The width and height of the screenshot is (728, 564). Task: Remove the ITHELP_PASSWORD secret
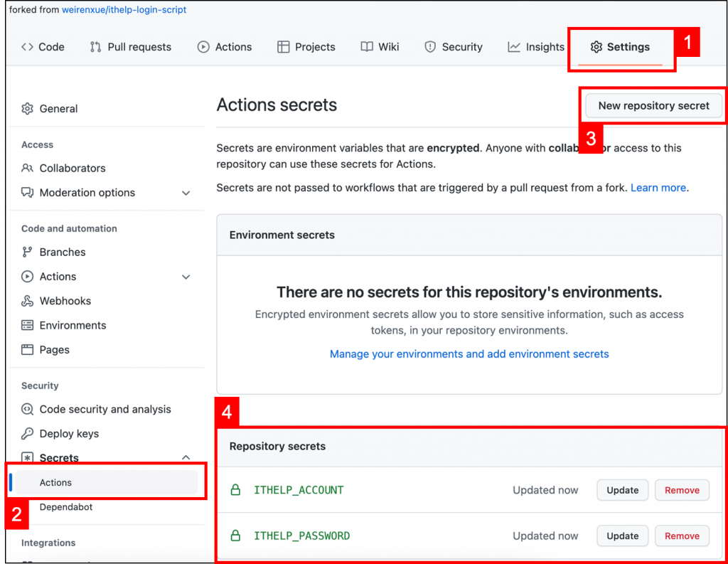682,536
